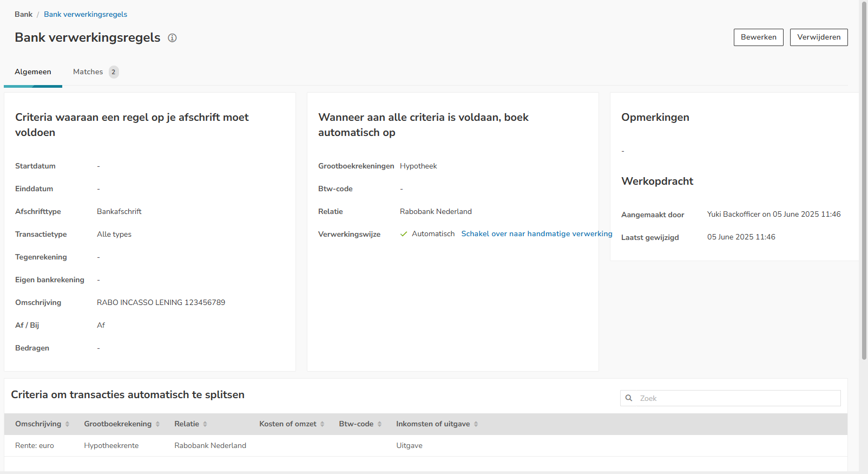Select the Hypotheekrente table cell

pyautogui.click(x=111, y=446)
